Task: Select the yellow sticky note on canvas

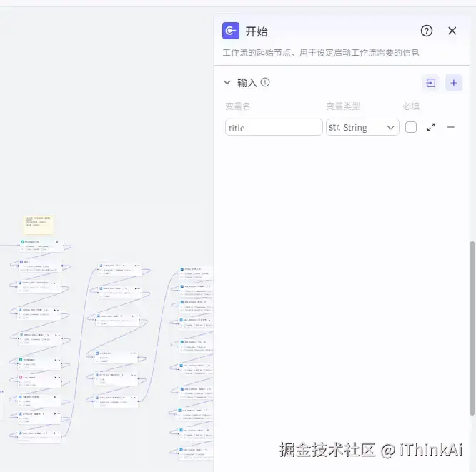Action: point(39,225)
